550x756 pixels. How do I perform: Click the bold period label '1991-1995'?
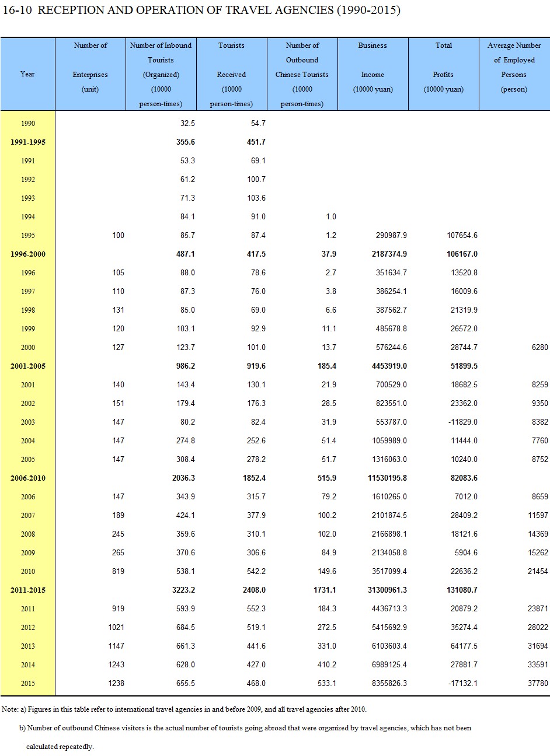tap(27, 142)
